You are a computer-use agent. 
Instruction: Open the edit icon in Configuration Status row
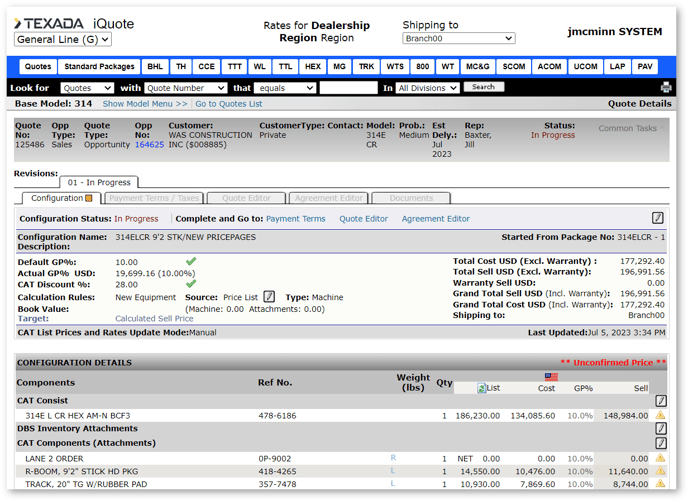point(657,218)
